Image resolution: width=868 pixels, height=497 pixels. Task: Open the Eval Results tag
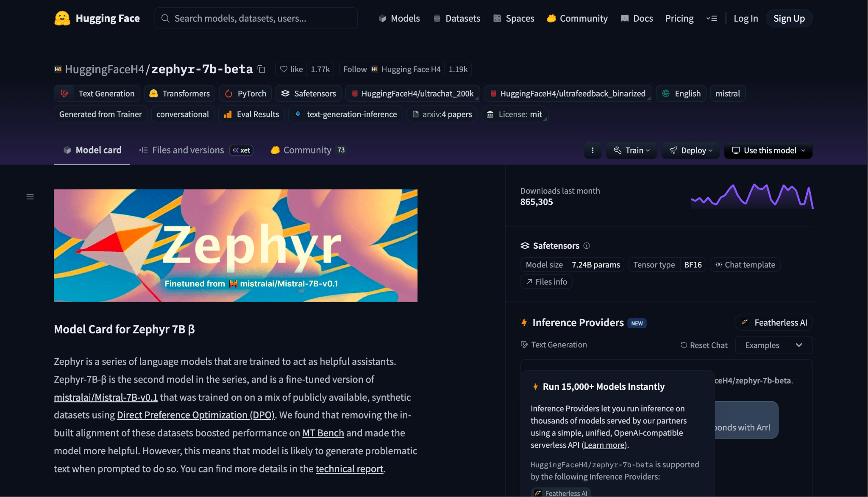pyautogui.click(x=251, y=114)
